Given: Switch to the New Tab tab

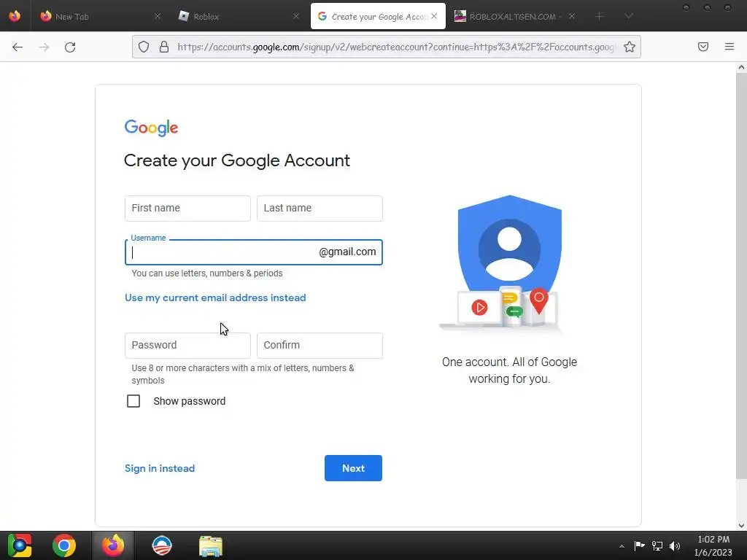Looking at the screenshot, I should coord(101,17).
